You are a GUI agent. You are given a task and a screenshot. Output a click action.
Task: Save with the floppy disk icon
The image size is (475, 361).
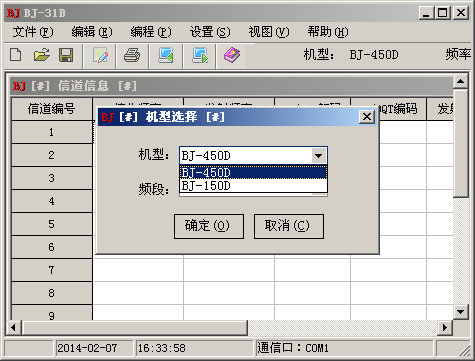pyautogui.click(x=66, y=55)
